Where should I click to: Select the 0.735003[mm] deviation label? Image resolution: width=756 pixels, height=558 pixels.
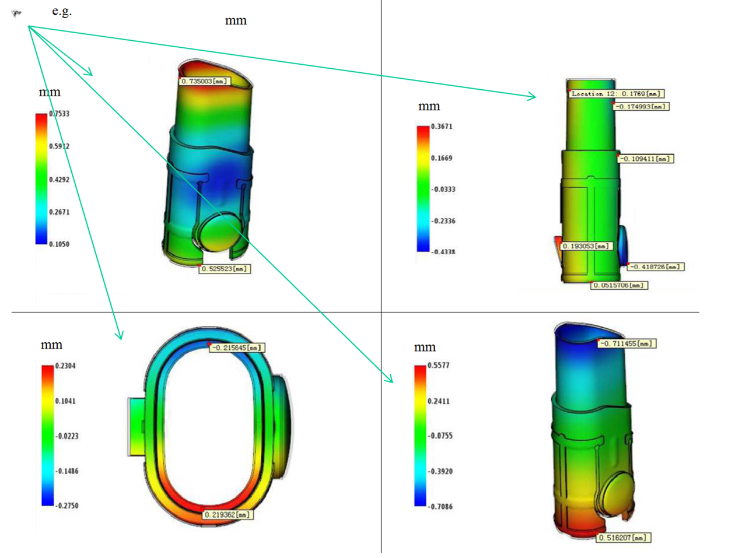click(x=204, y=81)
